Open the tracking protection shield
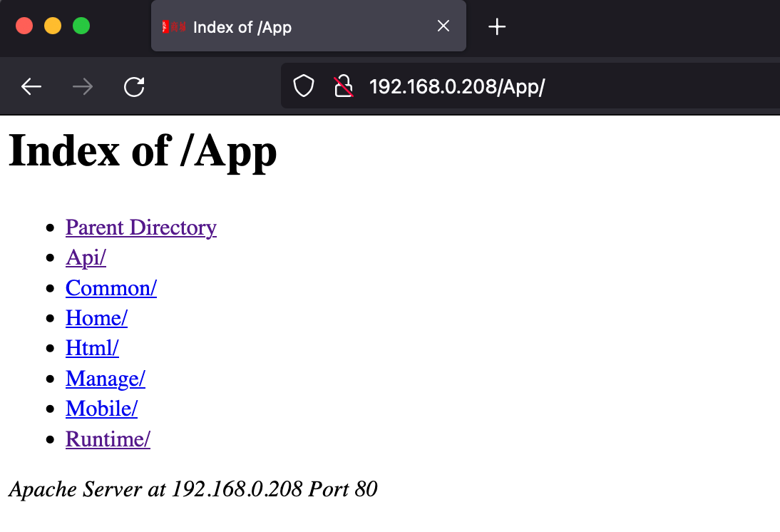The image size is (780, 532). coord(304,87)
